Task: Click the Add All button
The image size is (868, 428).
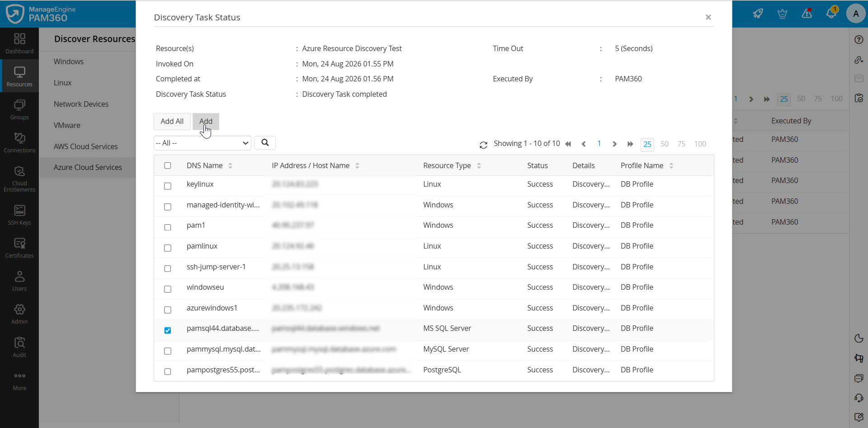Action: point(172,121)
